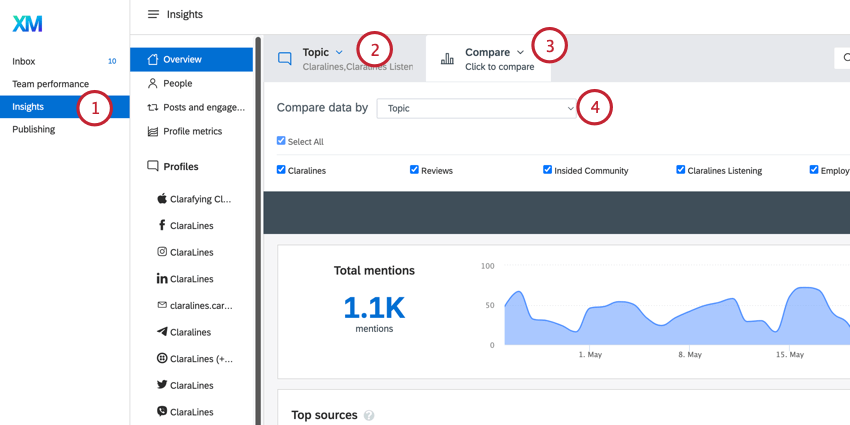Select the Overview sidebar item

pyautogui.click(x=191, y=60)
